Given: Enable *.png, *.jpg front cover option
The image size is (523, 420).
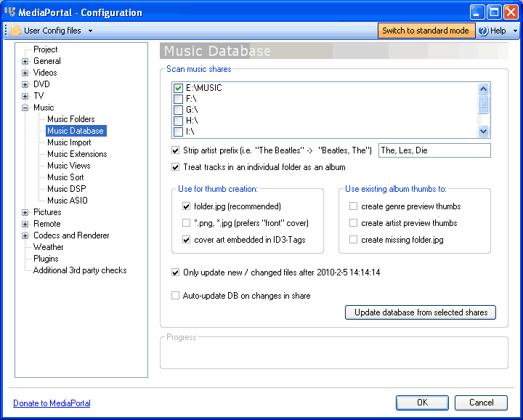Looking at the screenshot, I should pyautogui.click(x=186, y=223).
